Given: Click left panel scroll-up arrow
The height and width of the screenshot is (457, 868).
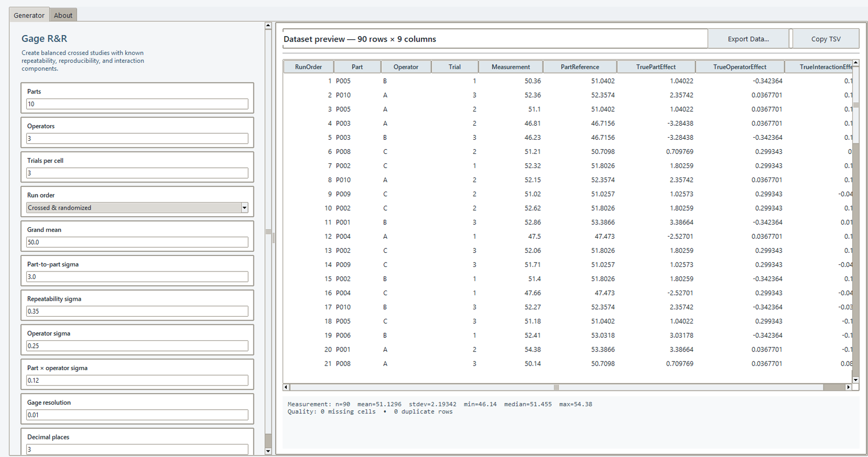Looking at the screenshot, I should point(268,26).
